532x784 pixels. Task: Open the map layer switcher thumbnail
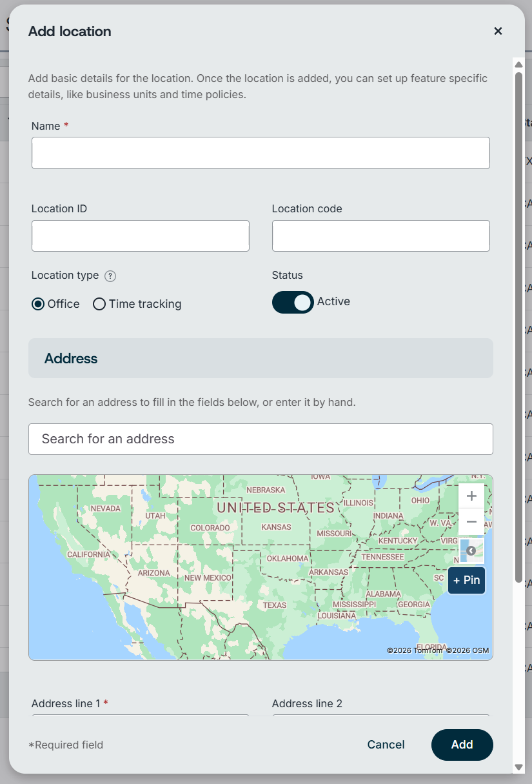click(x=471, y=551)
